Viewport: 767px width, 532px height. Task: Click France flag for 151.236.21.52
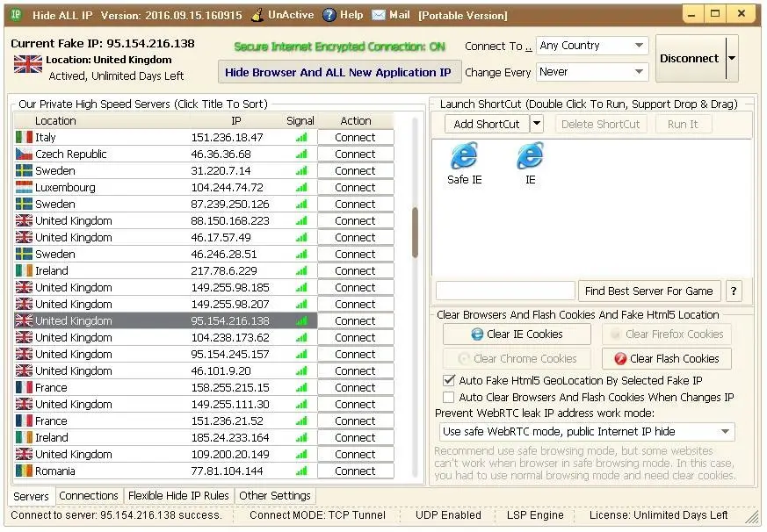(x=24, y=421)
